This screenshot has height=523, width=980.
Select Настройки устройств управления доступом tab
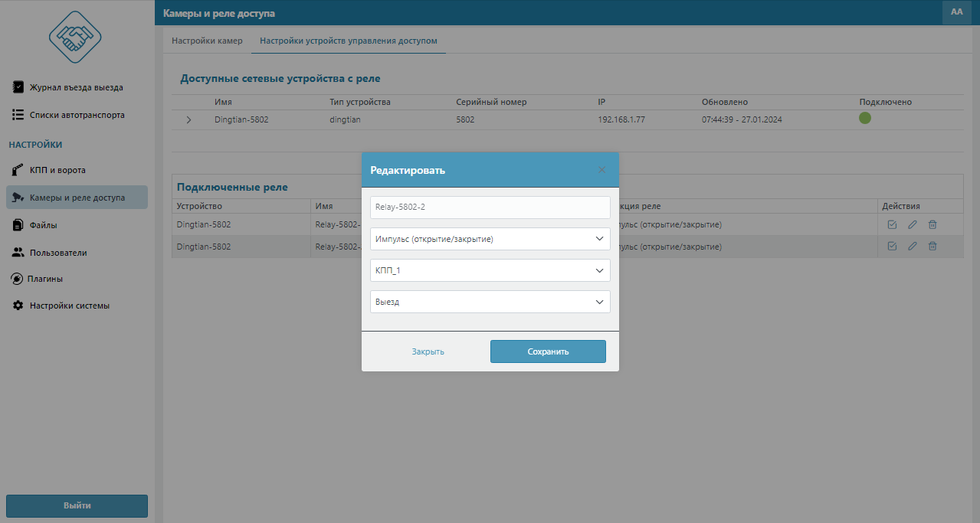[349, 41]
